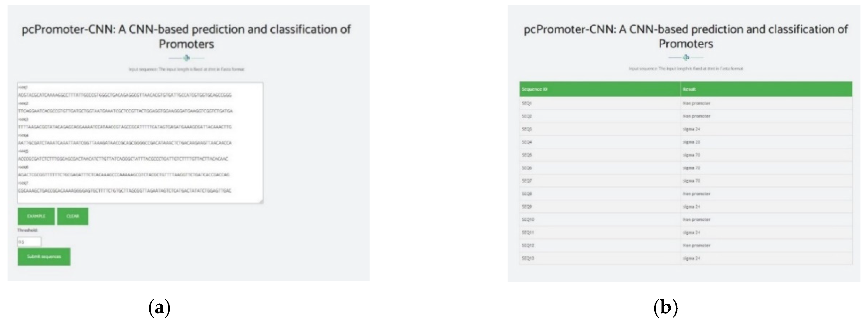Image resolution: width=868 pixels, height=321 pixels.
Task: Click the Threshold label text
Action: pos(27,230)
